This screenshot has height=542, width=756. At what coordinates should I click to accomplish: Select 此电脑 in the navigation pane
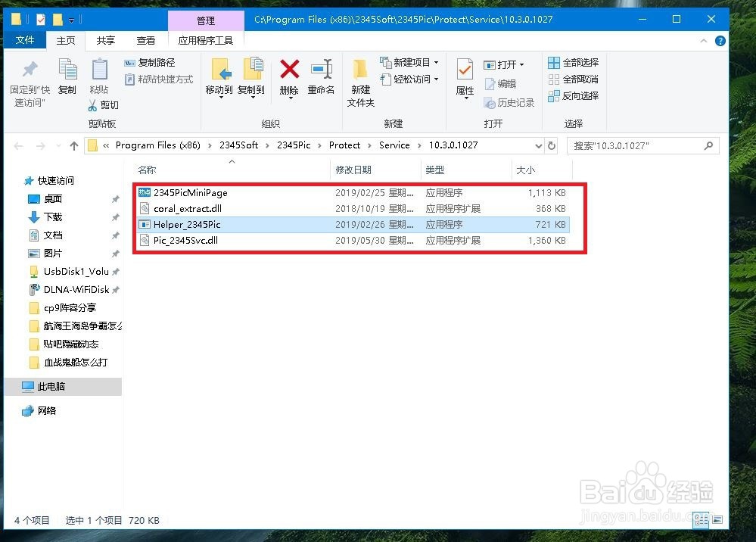pyautogui.click(x=63, y=386)
